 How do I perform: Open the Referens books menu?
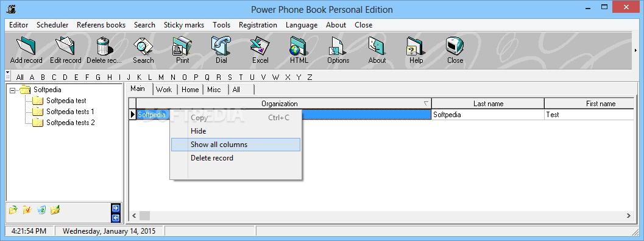(101, 24)
